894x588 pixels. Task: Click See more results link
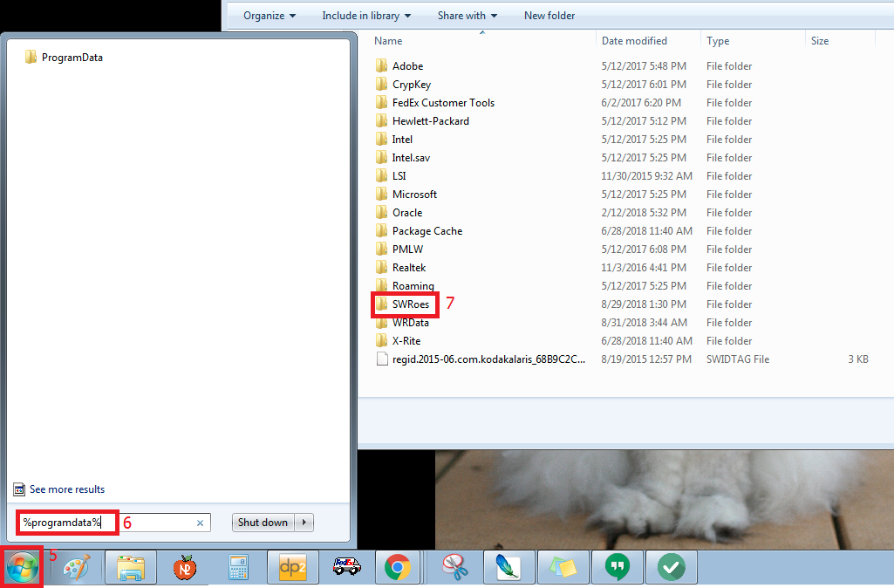tap(66, 489)
